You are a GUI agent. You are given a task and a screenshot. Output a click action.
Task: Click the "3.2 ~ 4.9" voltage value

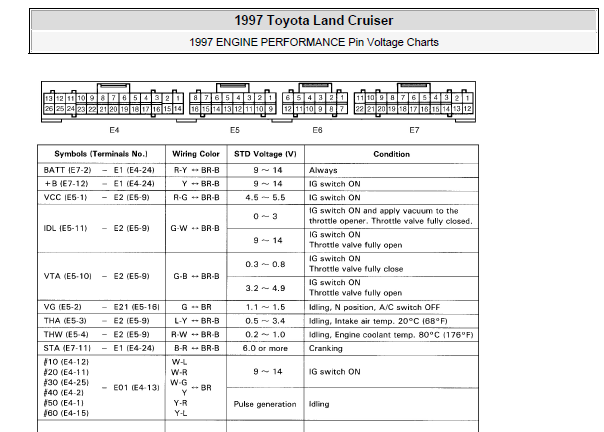[265, 288]
